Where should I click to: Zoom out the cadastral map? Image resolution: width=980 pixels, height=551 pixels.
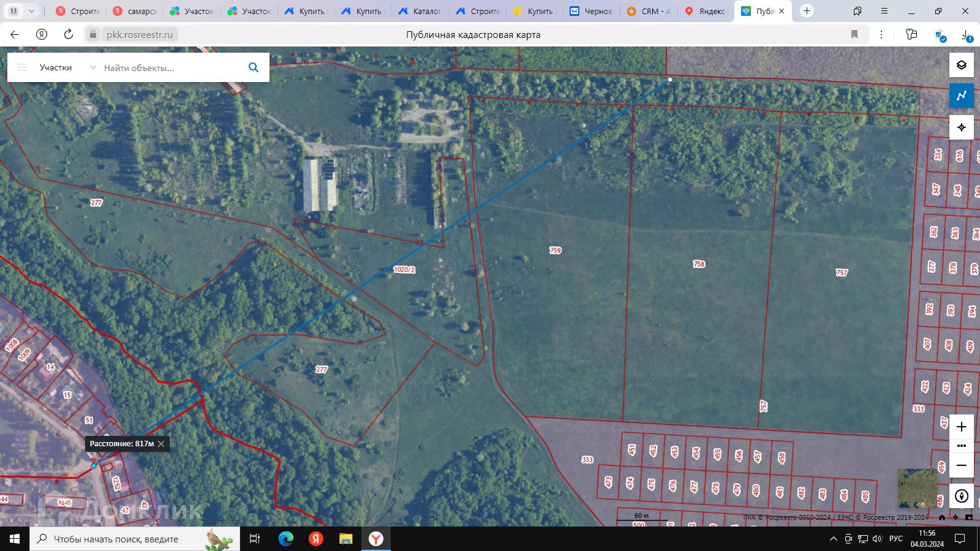click(x=961, y=465)
